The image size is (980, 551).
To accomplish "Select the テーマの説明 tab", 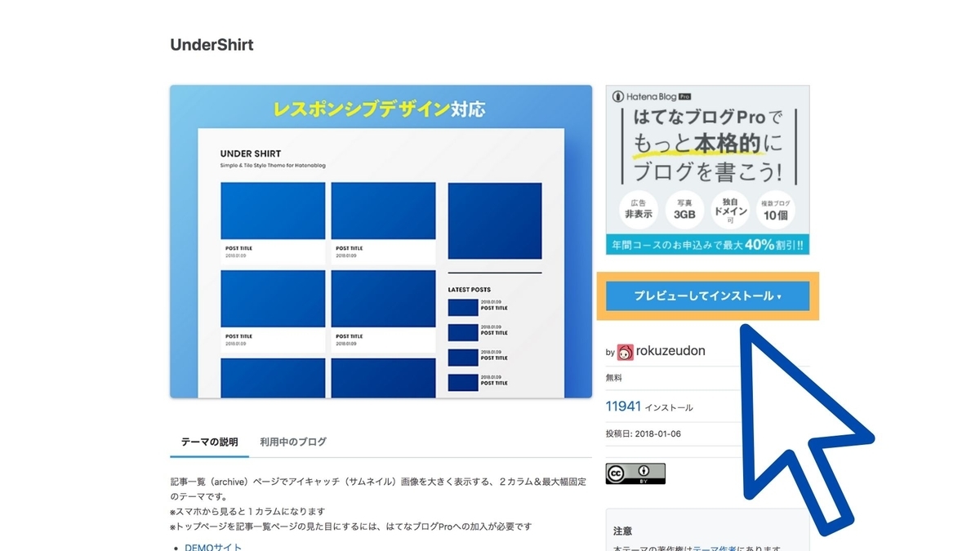I will point(208,441).
